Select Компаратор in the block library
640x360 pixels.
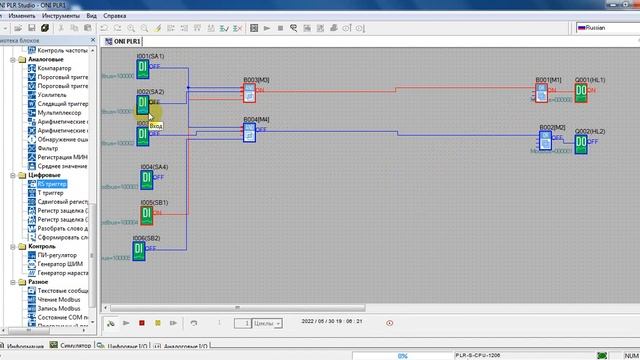pyautogui.click(x=54, y=68)
